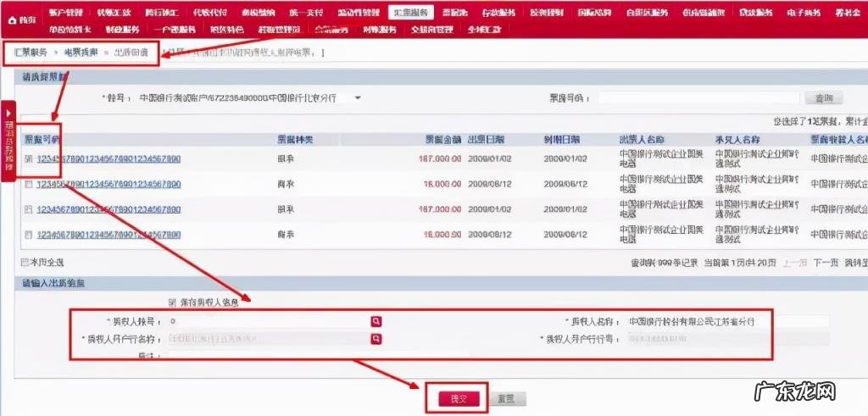The width and height of the screenshot is (868, 416).
Task: Open the bill number link in first row
Action: (x=108, y=159)
